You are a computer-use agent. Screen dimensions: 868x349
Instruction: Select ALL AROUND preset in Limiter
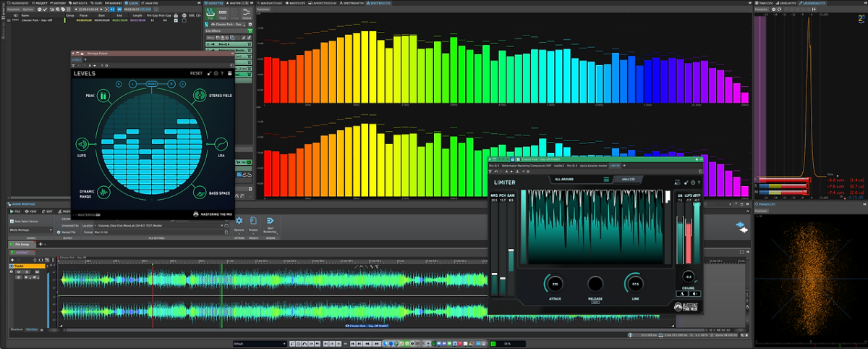tap(564, 179)
